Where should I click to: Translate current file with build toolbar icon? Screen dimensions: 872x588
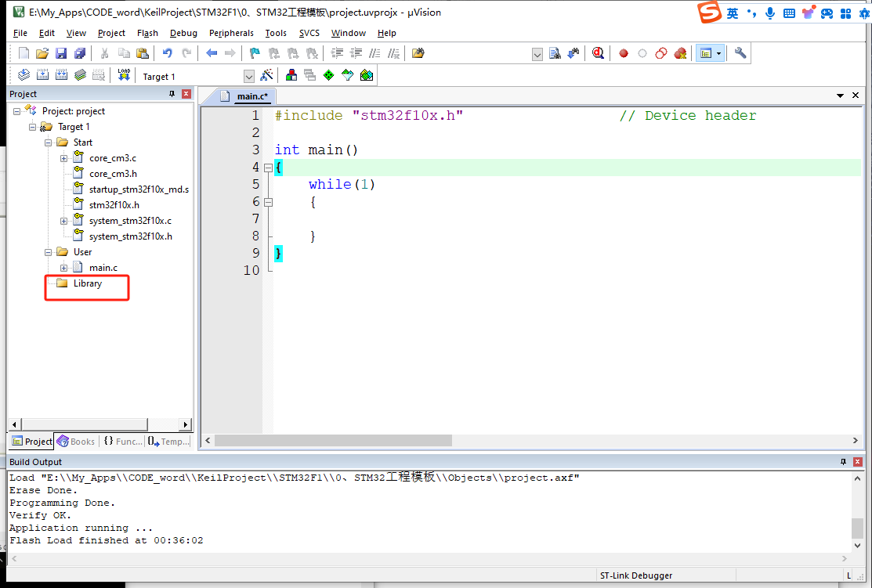pos(24,75)
